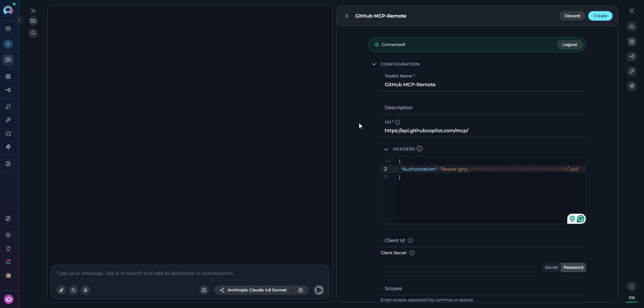The height and width of the screenshot is (308, 644).
Task: Click the lightbulb tips icon in the sidebar
Action: click(x=8, y=248)
